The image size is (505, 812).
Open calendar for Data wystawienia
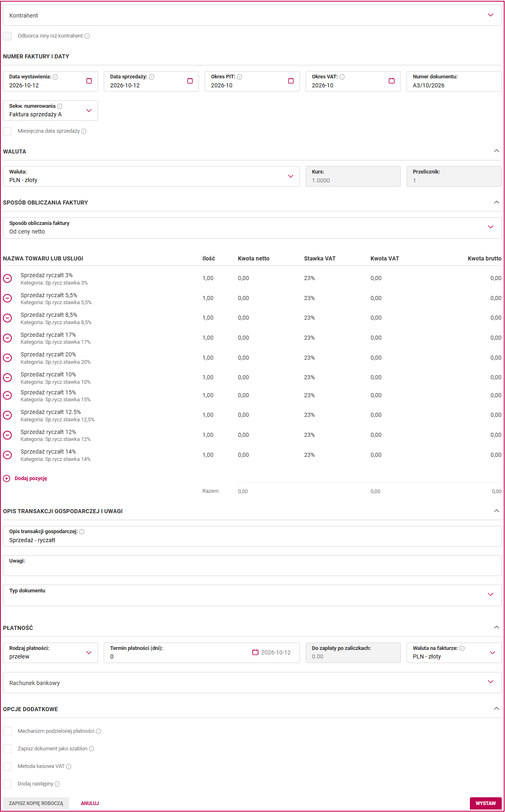pyautogui.click(x=89, y=81)
